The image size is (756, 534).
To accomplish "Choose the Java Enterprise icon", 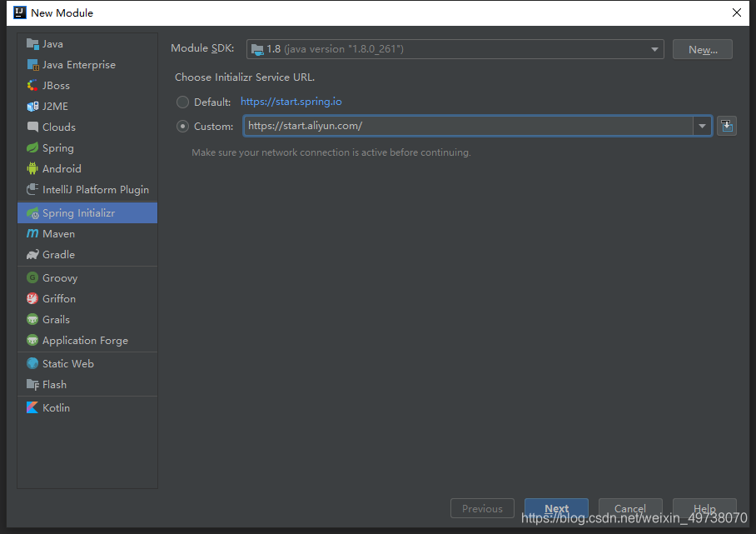I will tap(32, 65).
